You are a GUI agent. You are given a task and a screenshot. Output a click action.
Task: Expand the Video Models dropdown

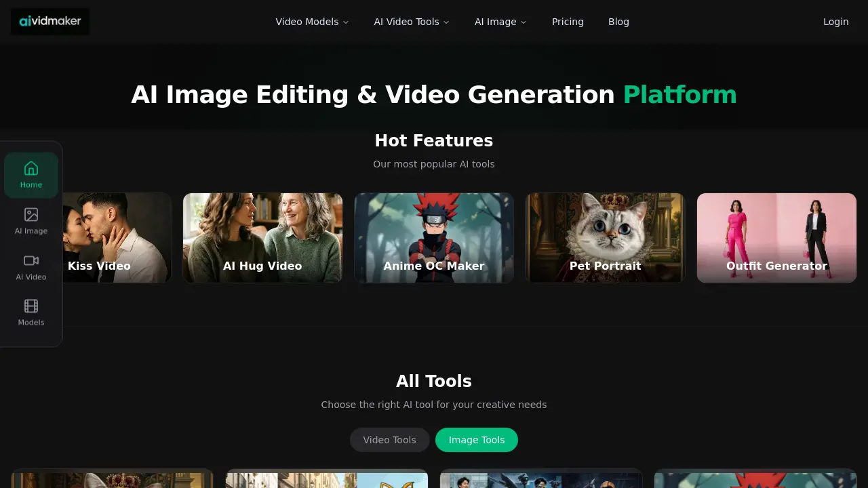312,22
